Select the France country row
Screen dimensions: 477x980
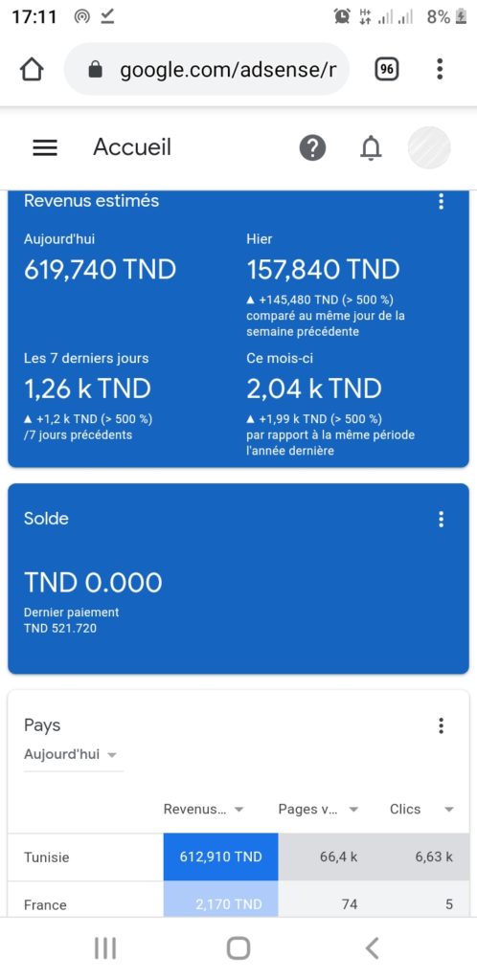[x=238, y=900]
